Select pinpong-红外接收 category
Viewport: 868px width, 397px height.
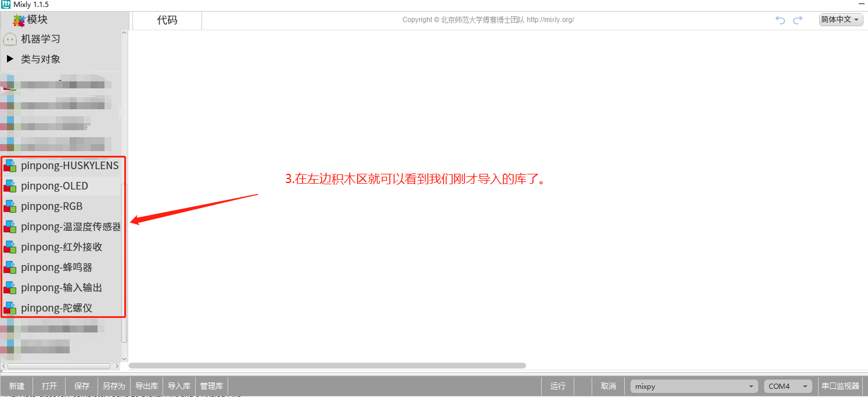62,247
